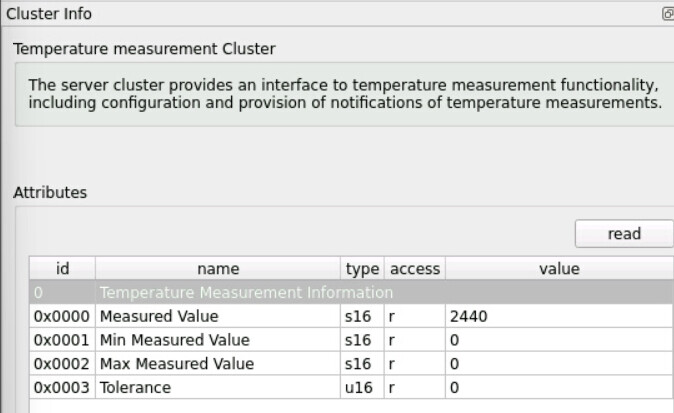Select the Tolerance attribute row
Screen dimensions: 674x413
pos(351,387)
